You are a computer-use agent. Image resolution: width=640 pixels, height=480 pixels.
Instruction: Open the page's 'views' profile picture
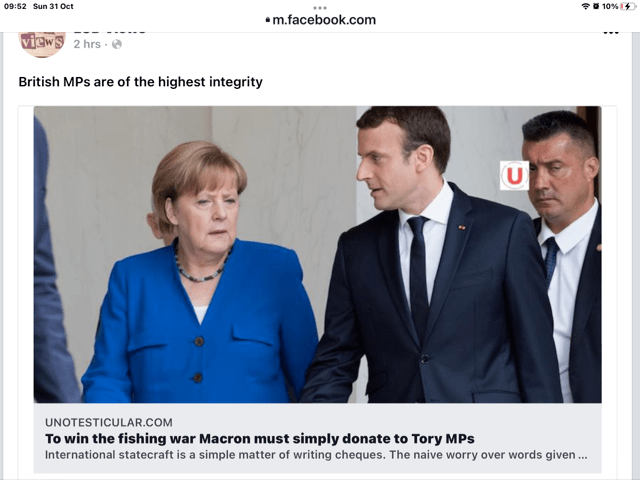tap(42, 44)
